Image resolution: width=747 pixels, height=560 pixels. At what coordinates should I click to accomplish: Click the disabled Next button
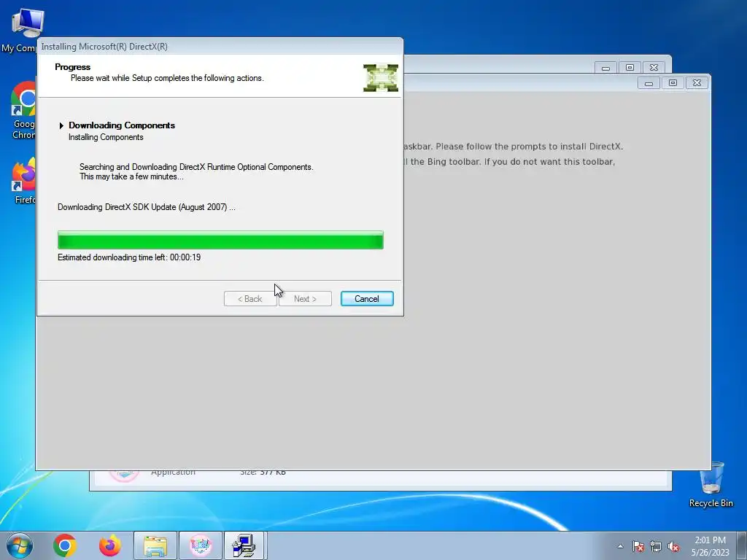305,298
